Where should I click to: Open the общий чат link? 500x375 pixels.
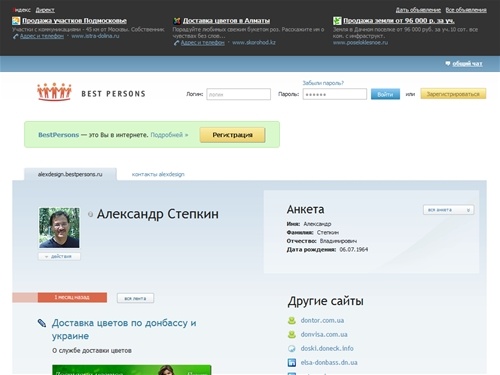[x=467, y=63]
